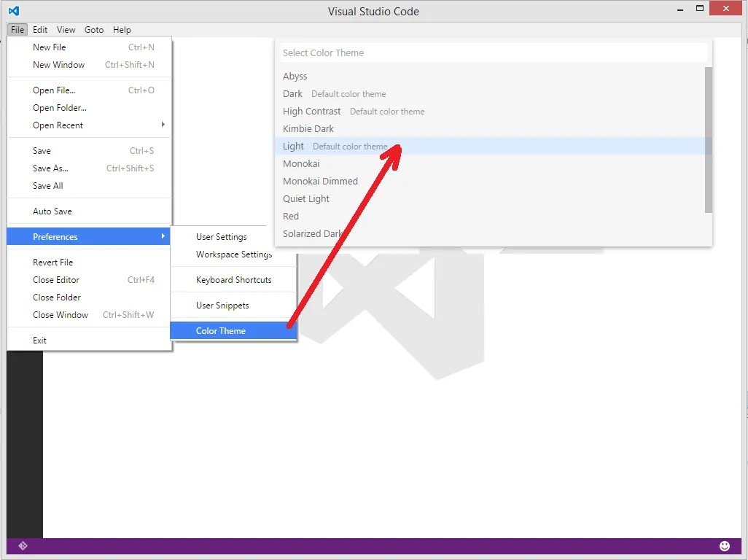Click the git icon in status bar
The image size is (748, 560).
click(x=23, y=545)
